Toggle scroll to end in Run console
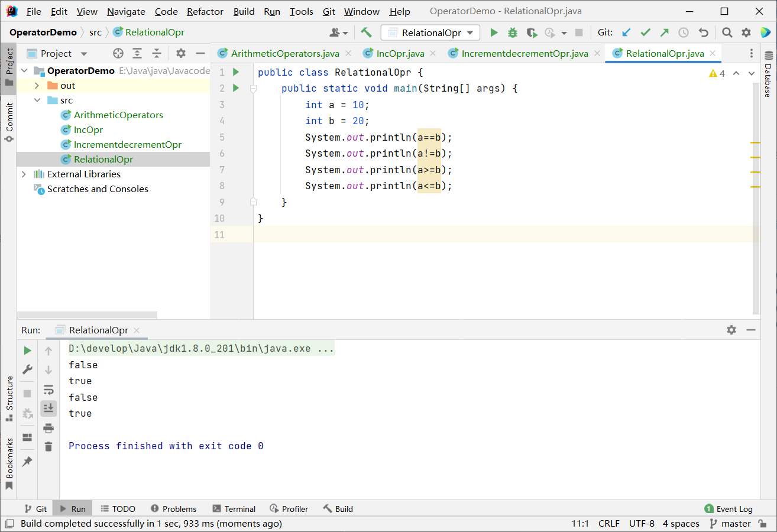 [48, 408]
